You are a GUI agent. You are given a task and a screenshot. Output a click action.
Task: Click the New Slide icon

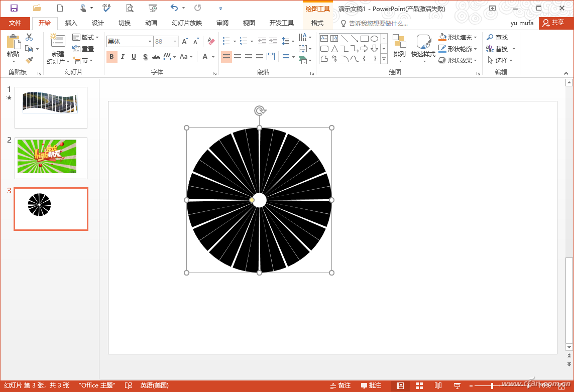point(58,41)
